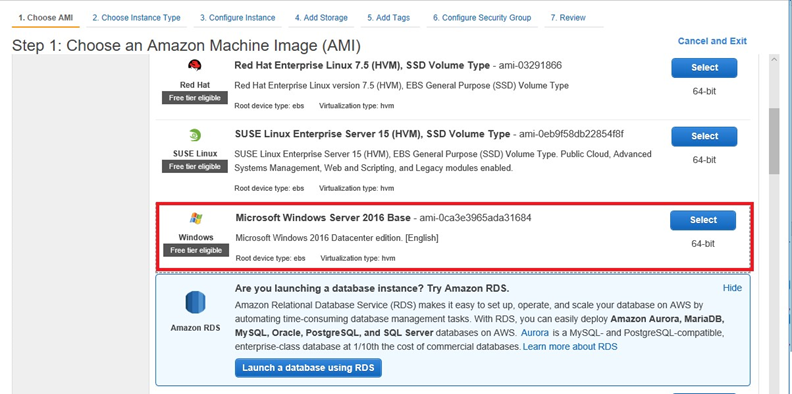Click Free tier eligible badge under Windows
The image size is (792, 394).
[196, 251]
